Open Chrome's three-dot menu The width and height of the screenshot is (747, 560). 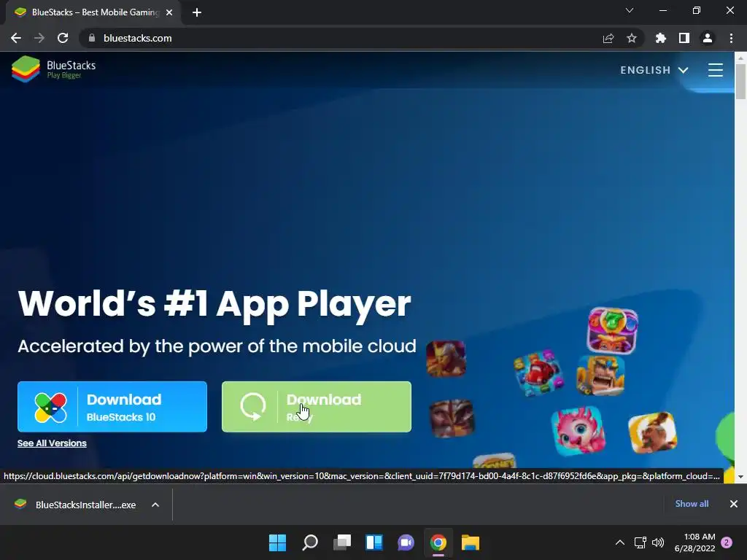point(731,38)
